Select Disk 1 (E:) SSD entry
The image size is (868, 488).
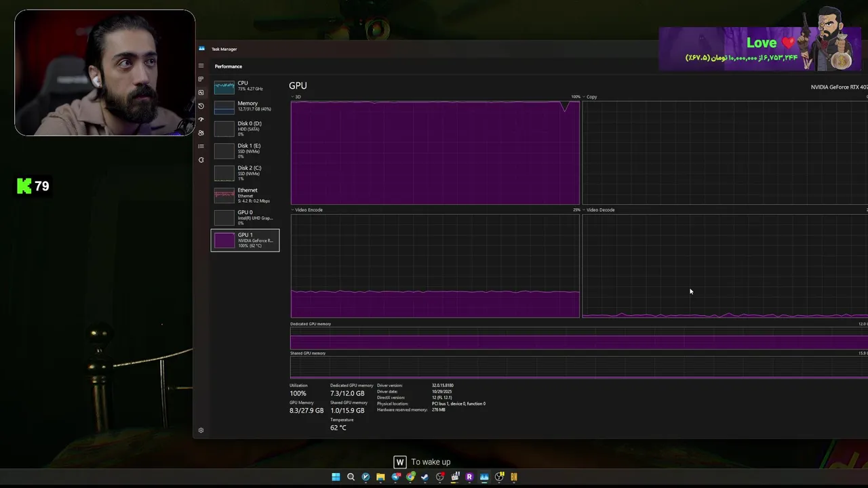(245, 150)
